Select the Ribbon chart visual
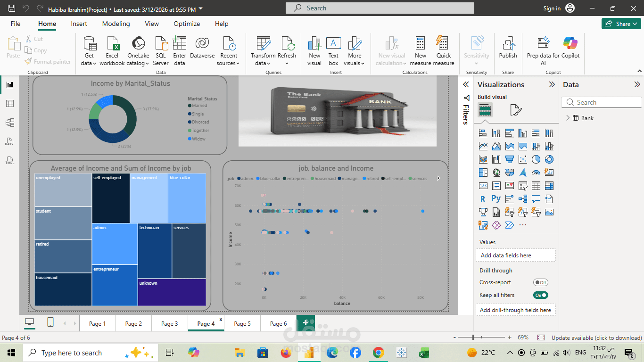644x362 pixels. click(483, 159)
